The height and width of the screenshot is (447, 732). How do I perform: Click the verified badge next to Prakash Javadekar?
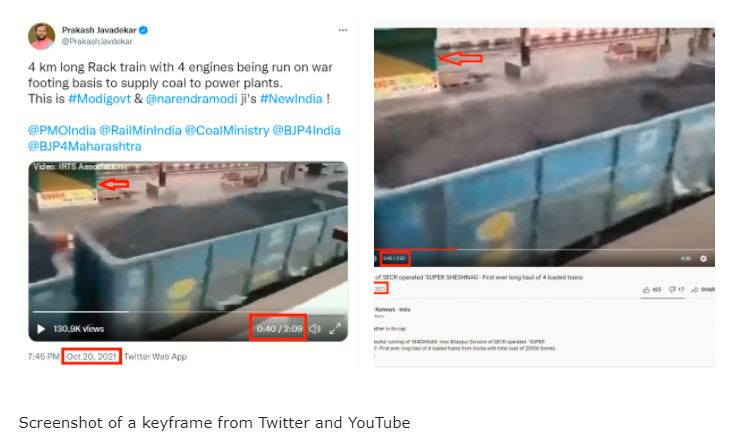(143, 30)
